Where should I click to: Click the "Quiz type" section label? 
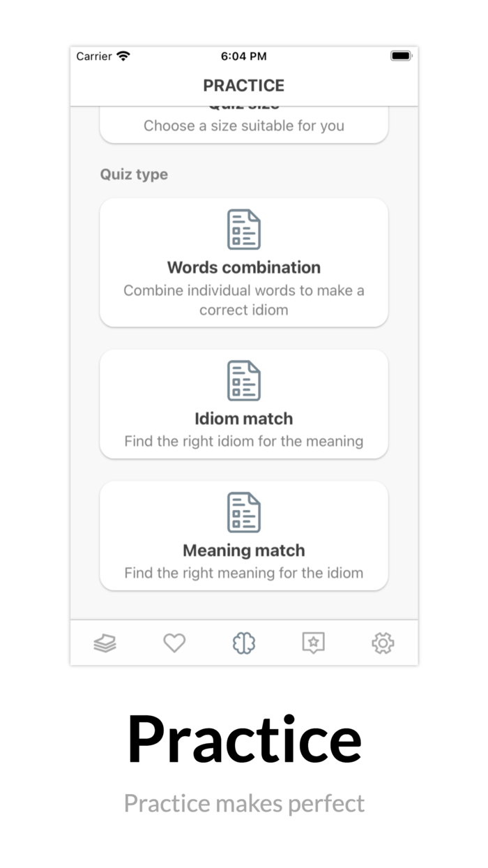pyautogui.click(x=134, y=174)
